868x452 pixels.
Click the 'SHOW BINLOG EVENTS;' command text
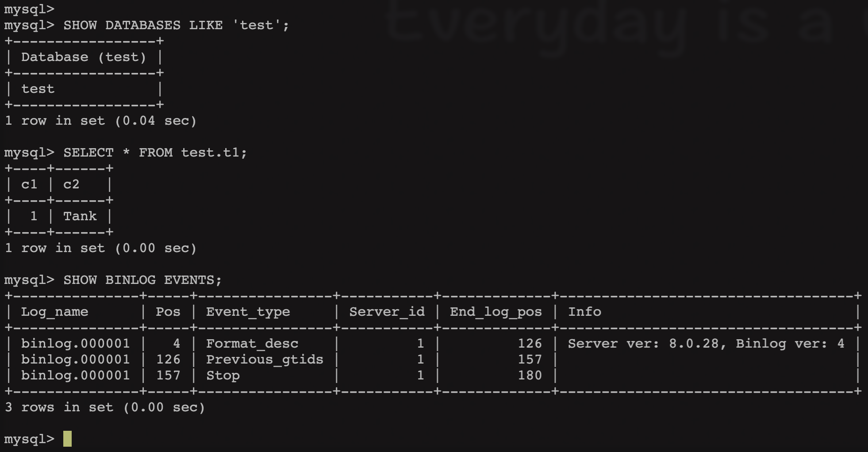point(142,280)
